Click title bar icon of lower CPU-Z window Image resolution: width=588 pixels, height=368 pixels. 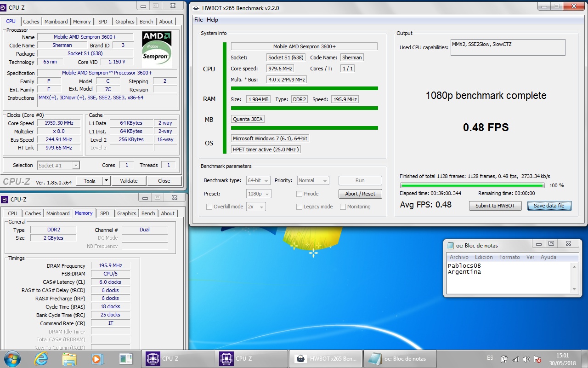pyautogui.click(x=5, y=199)
